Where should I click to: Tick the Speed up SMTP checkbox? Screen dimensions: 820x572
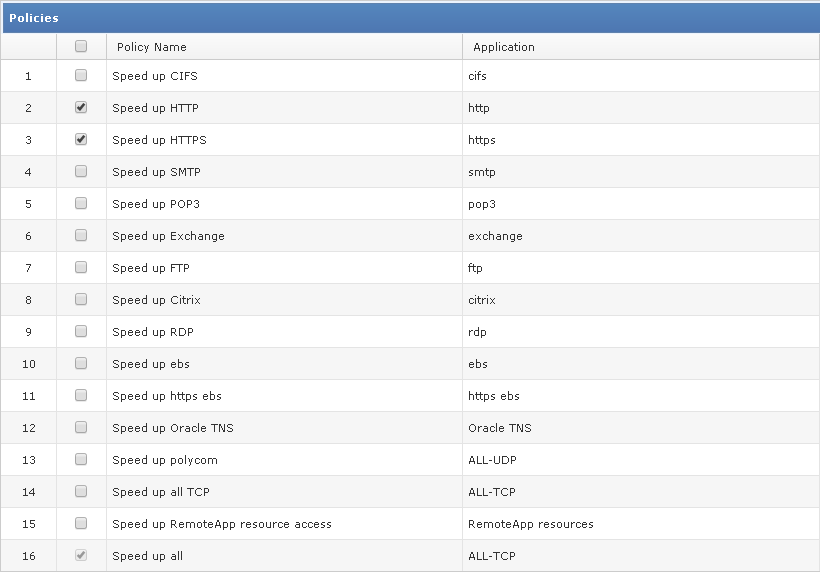[x=81, y=171]
